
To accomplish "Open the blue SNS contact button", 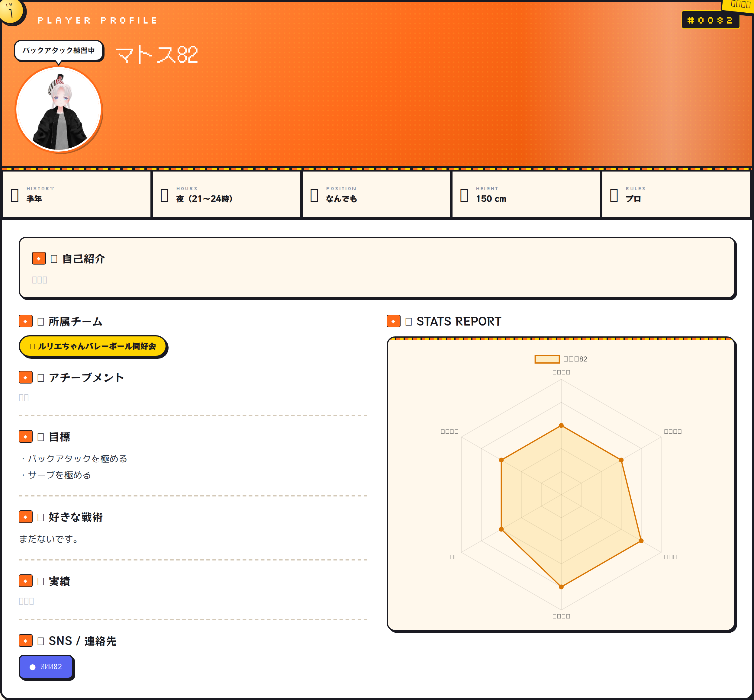I will (46, 667).
